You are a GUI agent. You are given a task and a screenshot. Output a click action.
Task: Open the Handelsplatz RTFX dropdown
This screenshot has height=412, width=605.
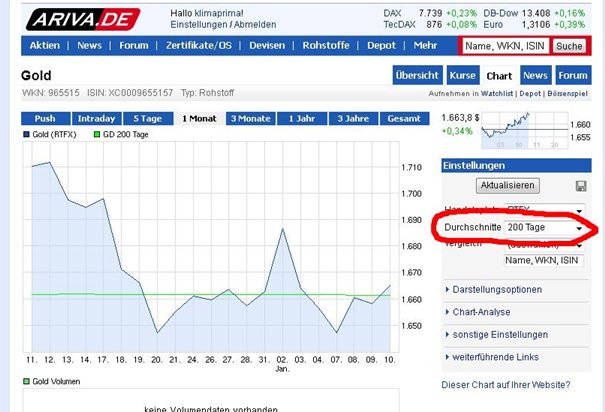coord(544,211)
